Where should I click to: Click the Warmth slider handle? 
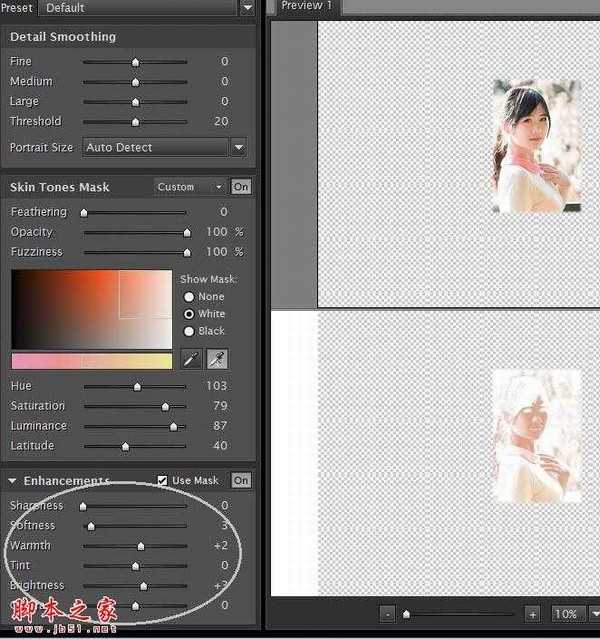[141, 546]
